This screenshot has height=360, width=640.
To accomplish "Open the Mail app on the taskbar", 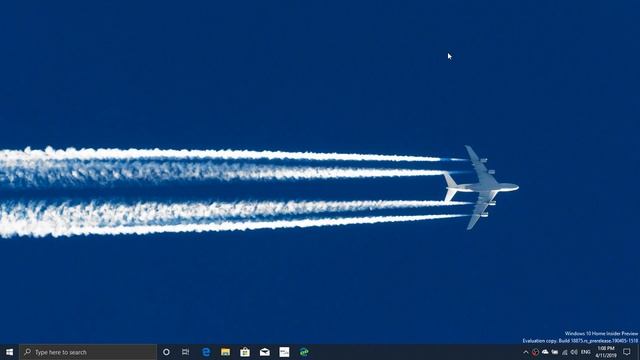I will pyautogui.click(x=264, y=352).
